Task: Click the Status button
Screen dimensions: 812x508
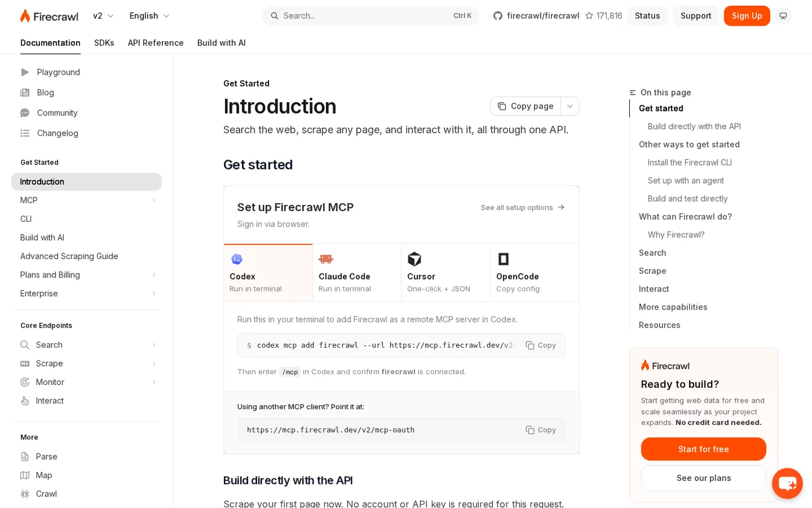Action: [647, 16]
